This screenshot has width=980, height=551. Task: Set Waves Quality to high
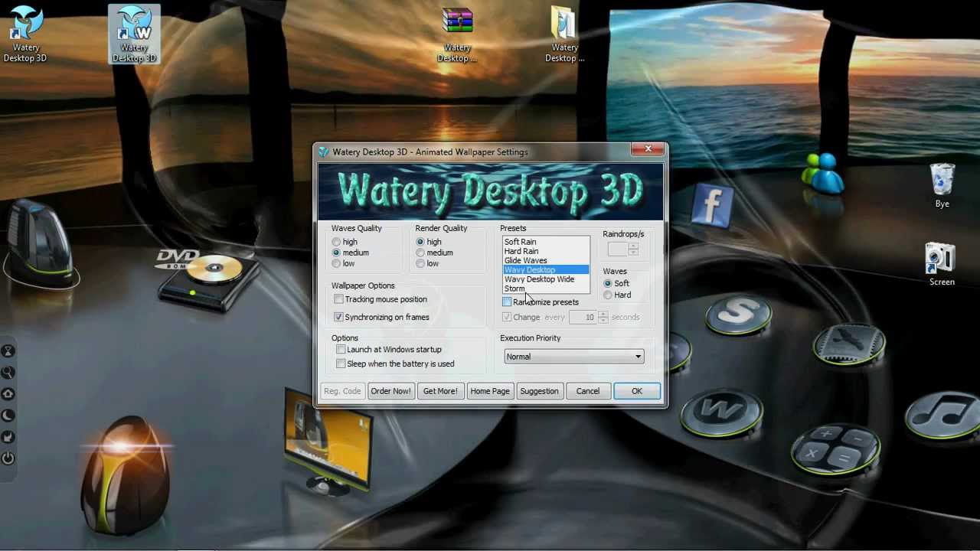click(336, 242)
